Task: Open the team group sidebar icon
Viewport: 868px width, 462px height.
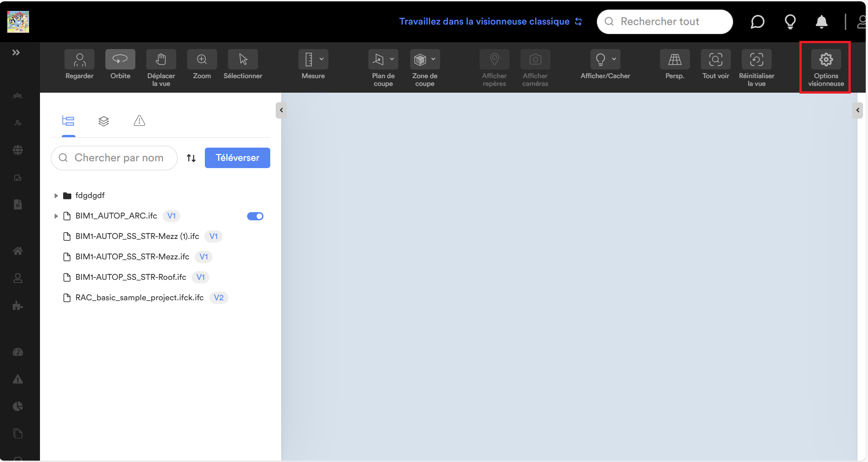Action: [18, 96]
